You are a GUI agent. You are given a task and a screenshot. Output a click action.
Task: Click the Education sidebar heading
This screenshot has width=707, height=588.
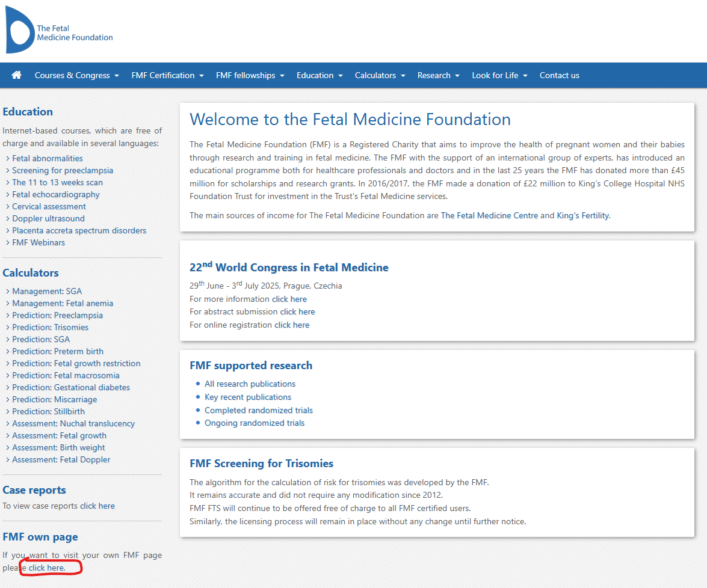(28, 112)
